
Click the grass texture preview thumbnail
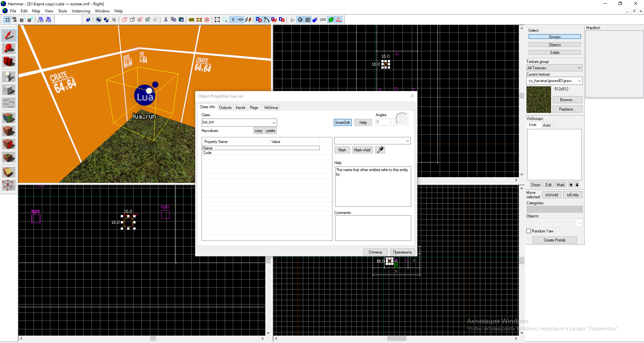pos(539,99)
